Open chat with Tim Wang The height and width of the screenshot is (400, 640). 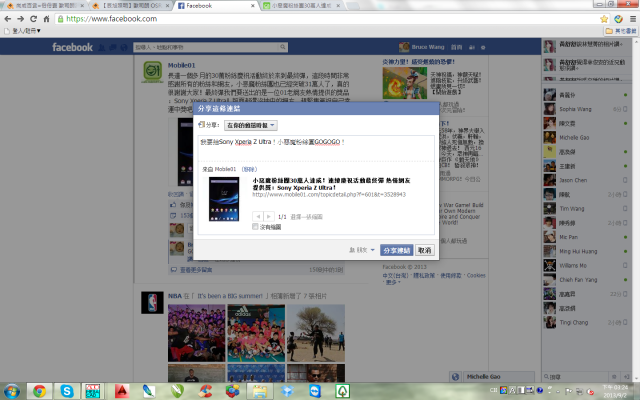586,209
